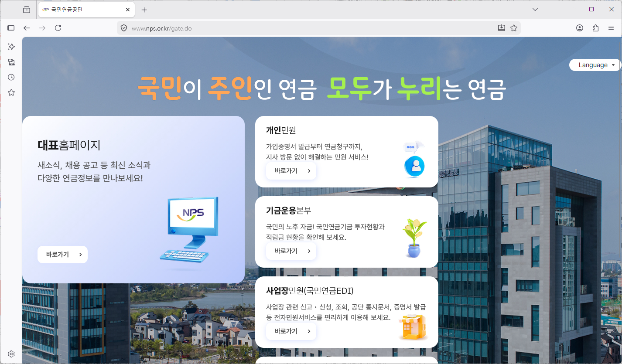Minimize the browser window

click(572, 9)
